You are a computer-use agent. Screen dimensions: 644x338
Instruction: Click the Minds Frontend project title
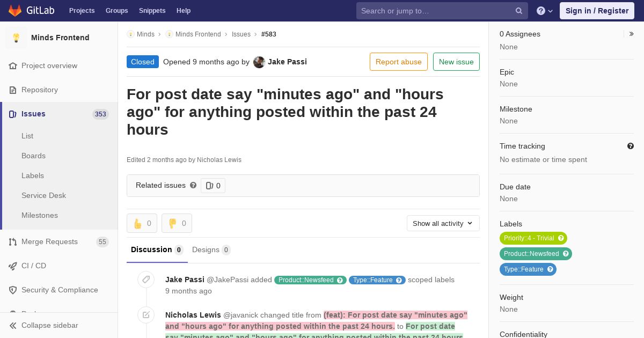[x=60, y=38]
